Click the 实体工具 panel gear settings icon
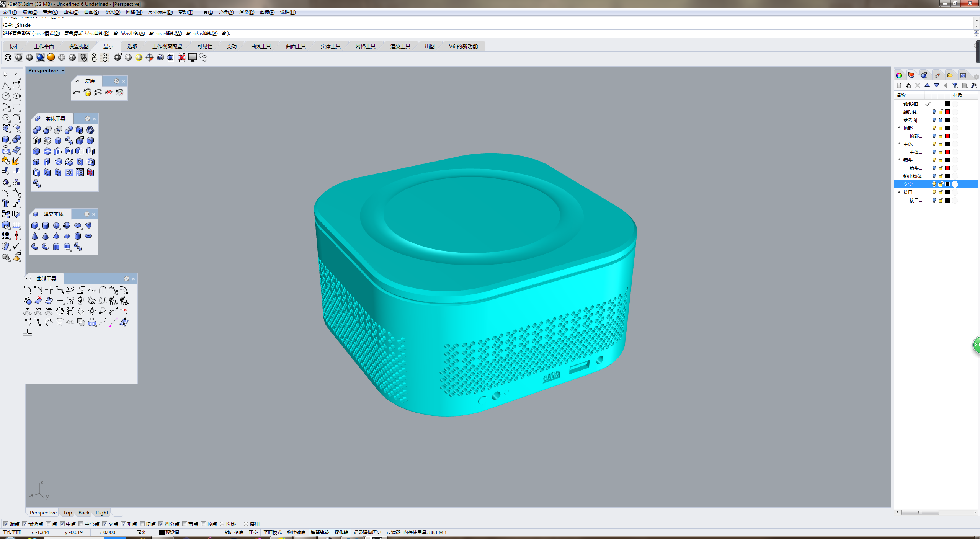 [87, 119]
